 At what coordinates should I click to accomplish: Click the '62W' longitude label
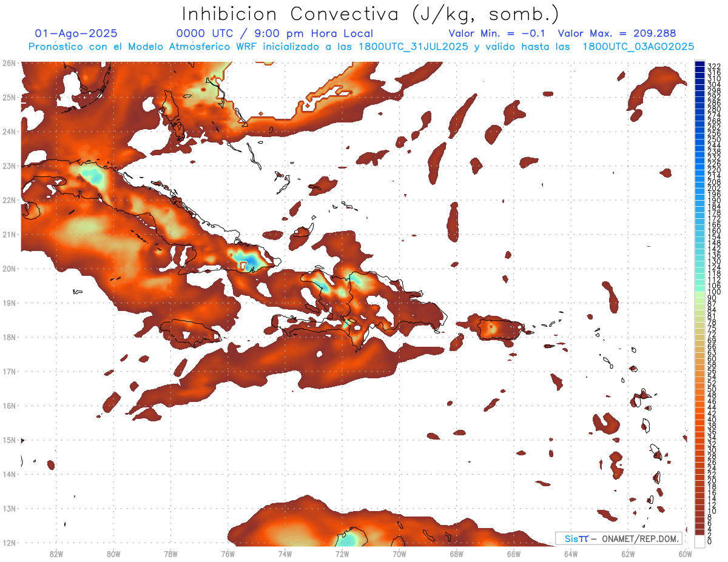[628, 553]
